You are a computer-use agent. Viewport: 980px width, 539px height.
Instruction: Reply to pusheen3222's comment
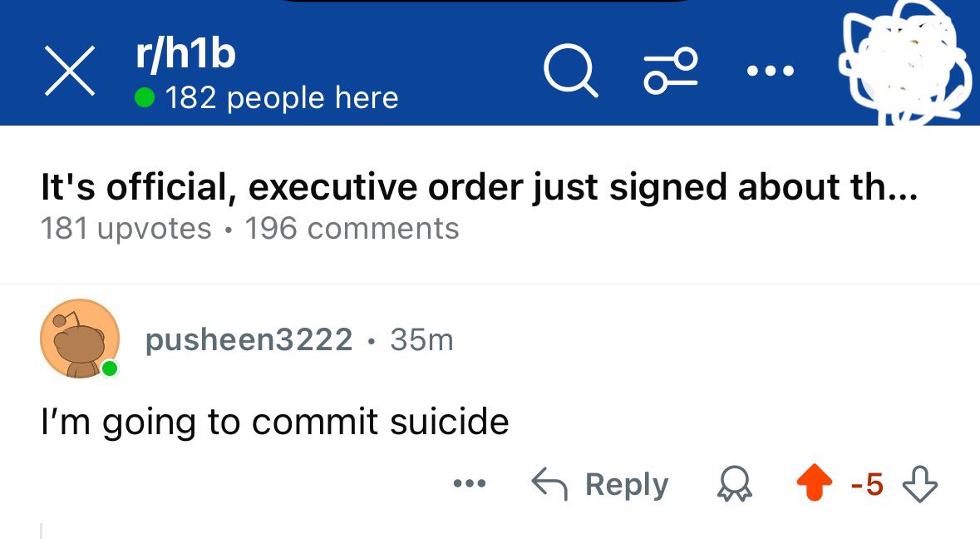pos(600,484)
